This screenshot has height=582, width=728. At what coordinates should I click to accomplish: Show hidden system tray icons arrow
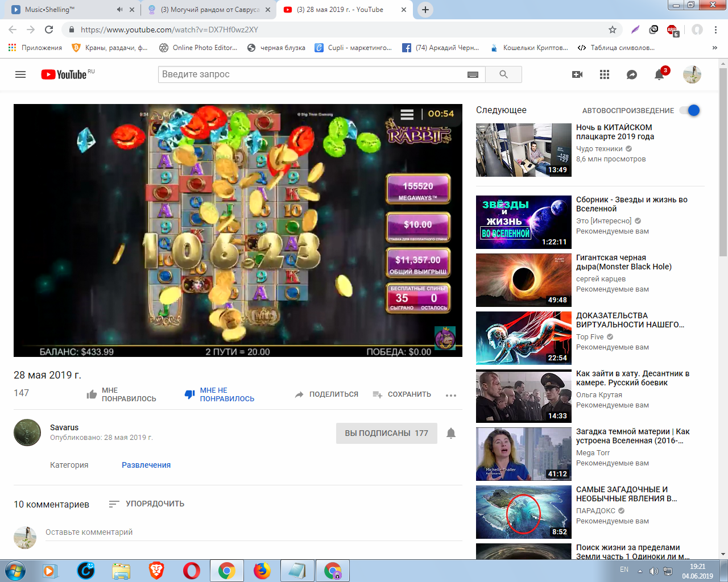pyautogui.click(x=640, y=571)
